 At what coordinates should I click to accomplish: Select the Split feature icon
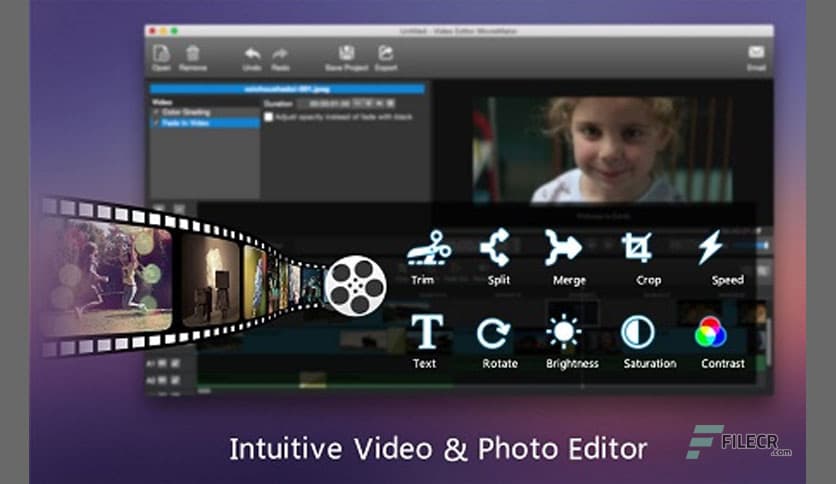coord(495,247)
